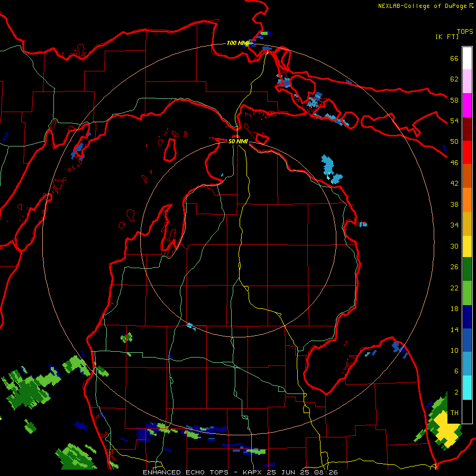Click the 30 legend value
Viewport: 476px width, 476px height.
pyautogui.click(x=454, y=246)
